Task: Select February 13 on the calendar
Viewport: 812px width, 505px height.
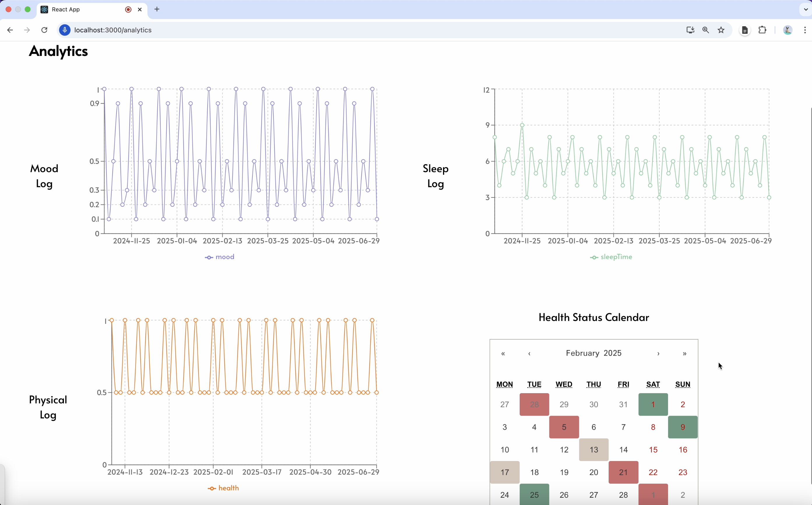Action: [x=593, y=450]
